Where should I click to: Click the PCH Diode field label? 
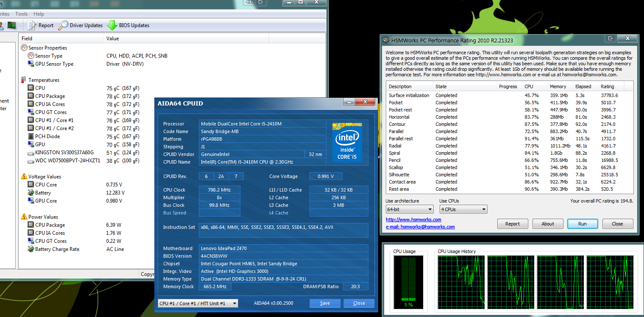[47, 136]
